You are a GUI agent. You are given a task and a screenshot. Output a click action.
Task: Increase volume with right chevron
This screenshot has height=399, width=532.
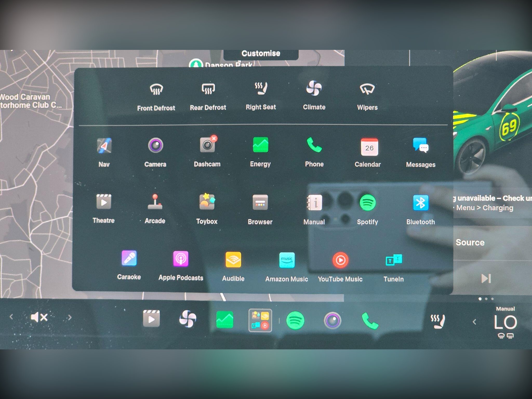click(x=69, y=317)
